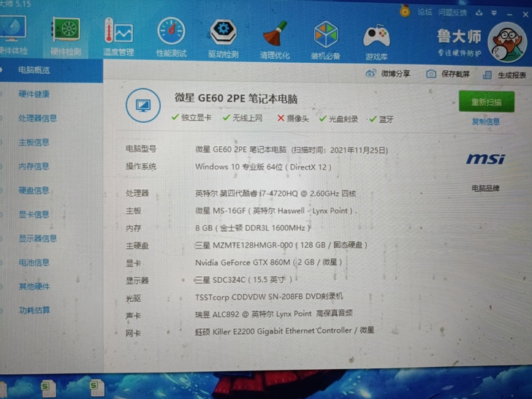Click the 光盘刻录 check indicator

(338, 118)
